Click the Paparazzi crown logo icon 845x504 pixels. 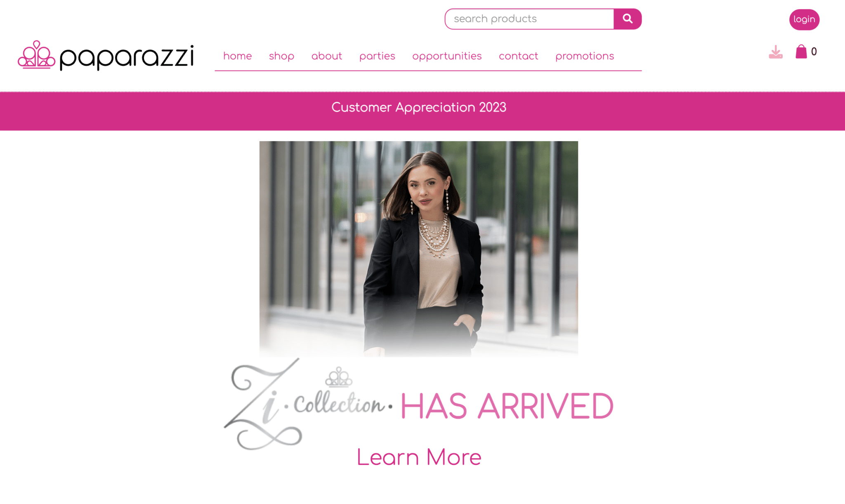coord(36,54)
